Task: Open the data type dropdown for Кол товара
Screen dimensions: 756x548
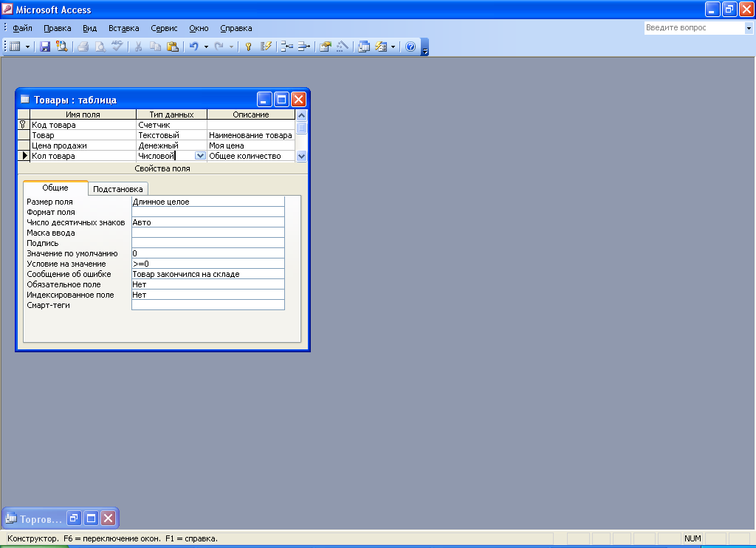Action: pos(200,156)
